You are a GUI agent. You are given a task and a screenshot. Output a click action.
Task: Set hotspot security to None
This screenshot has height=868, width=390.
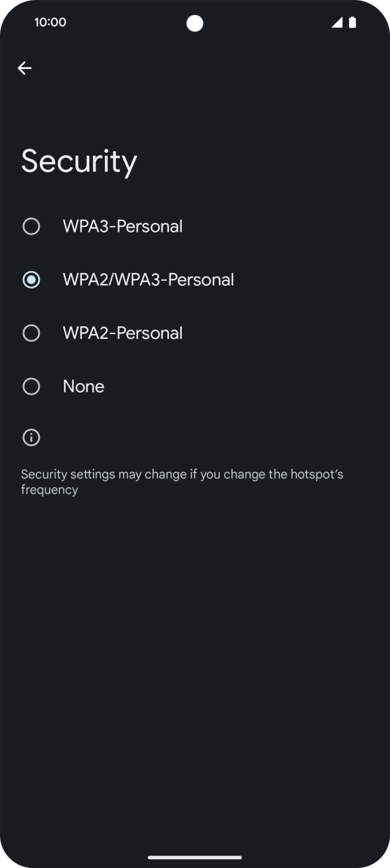pos(83,386)
